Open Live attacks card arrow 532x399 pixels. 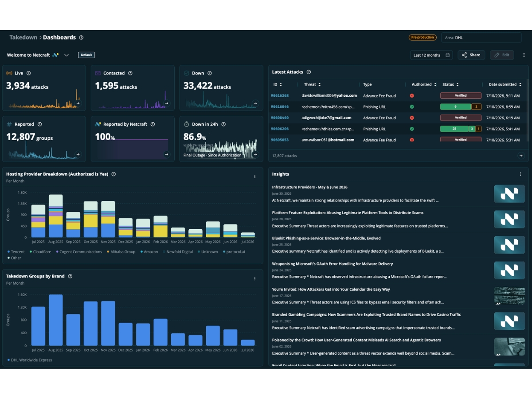point(78,103)
